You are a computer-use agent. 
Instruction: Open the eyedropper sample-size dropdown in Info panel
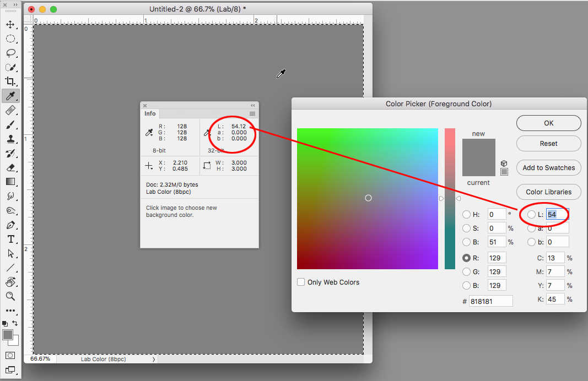pyautogui.click(x=150, y=132)
